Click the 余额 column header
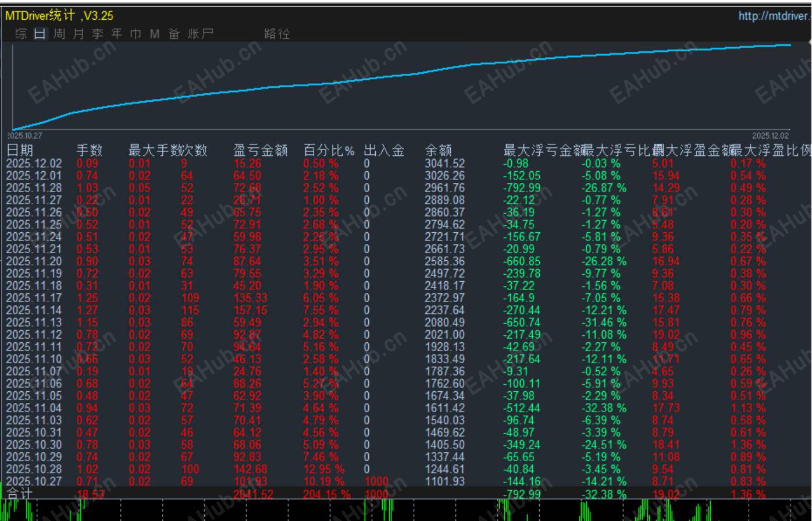Image resolution: width=812 pixels, height=521 pixels. [438, 150]
